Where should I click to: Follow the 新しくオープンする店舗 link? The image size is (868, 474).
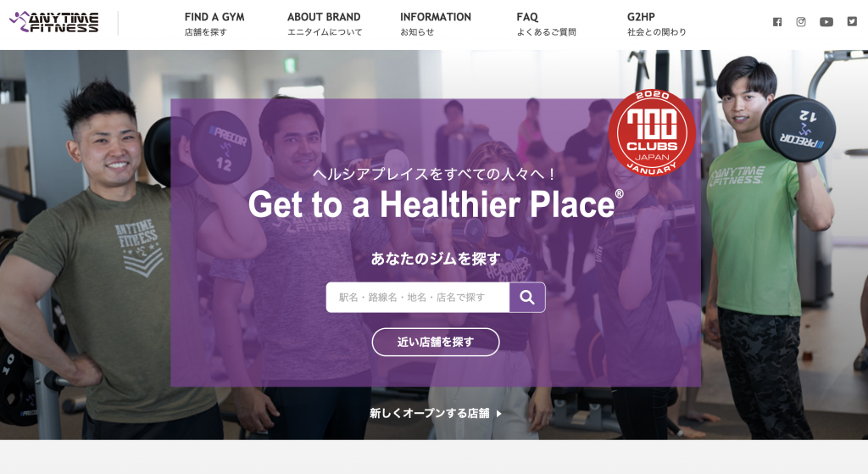point(430,414)
